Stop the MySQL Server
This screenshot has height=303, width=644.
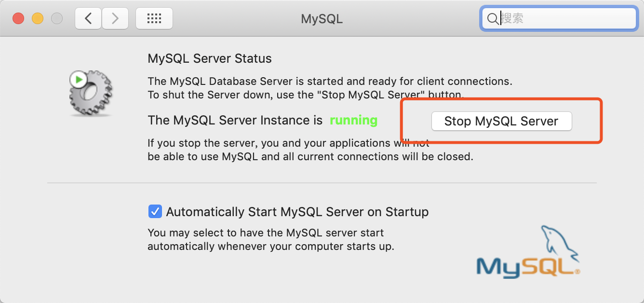click(x=501, y=121)
